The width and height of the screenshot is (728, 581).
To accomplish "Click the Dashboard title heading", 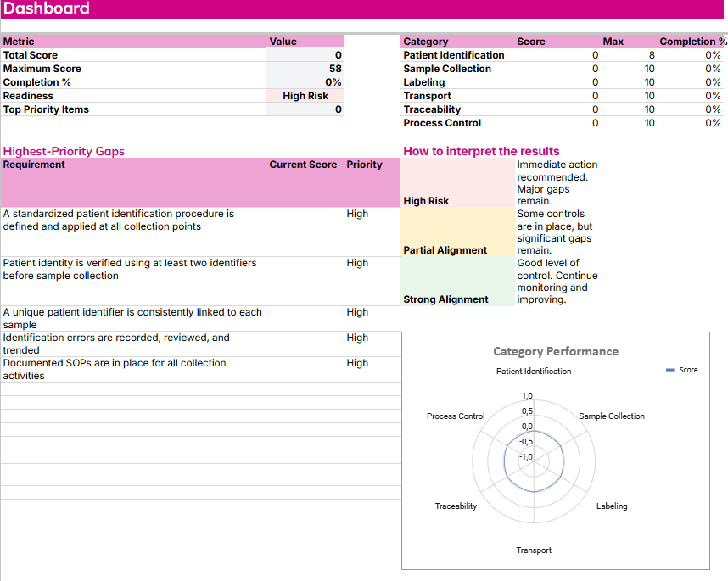I will (46, 8).
